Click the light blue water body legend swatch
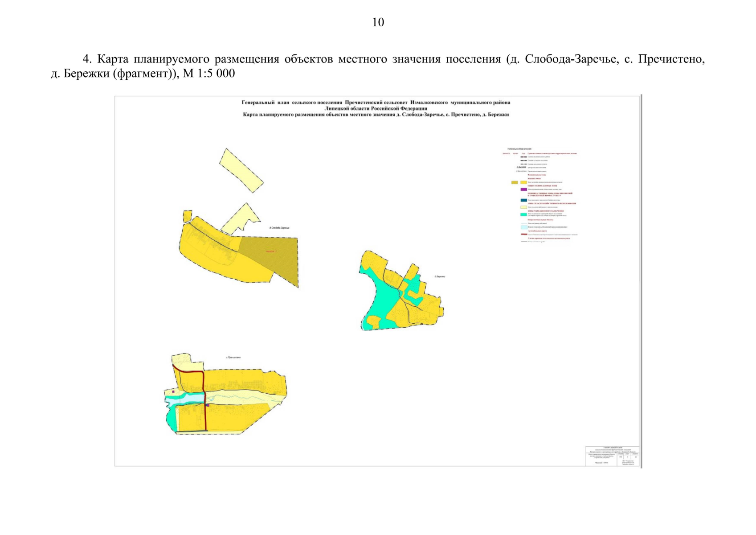This screenshot has height=535, width=756. [x=524, y=227]
